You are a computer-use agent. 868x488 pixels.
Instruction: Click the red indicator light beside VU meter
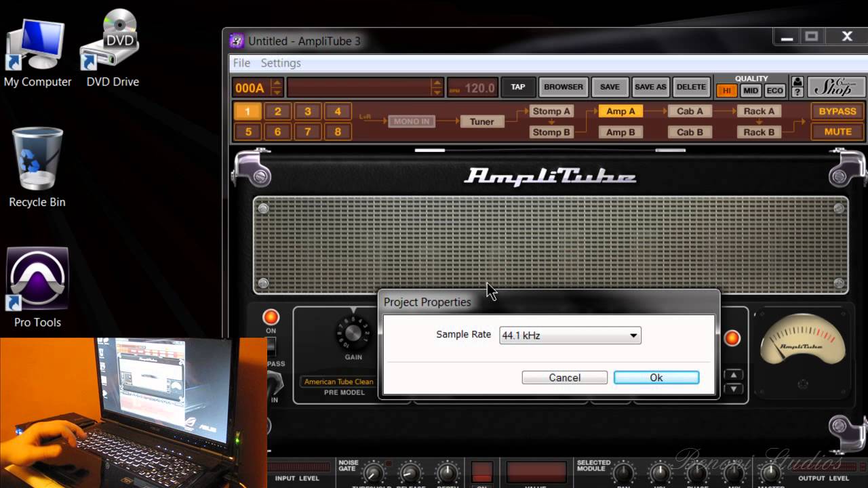732,338
